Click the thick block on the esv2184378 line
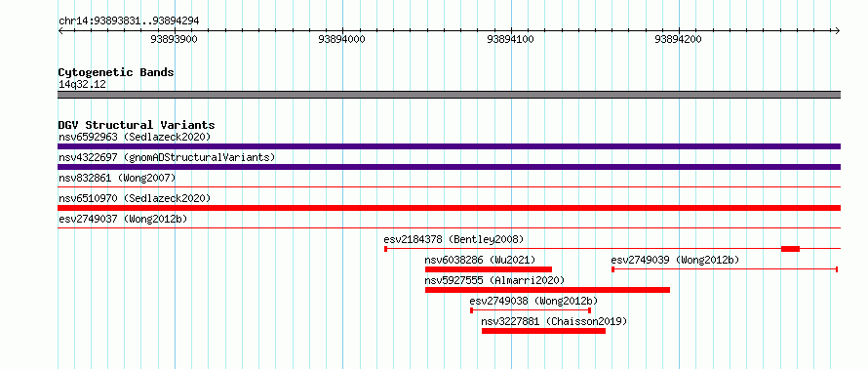This screenshot has height=369, width=868. pos(791,249)
